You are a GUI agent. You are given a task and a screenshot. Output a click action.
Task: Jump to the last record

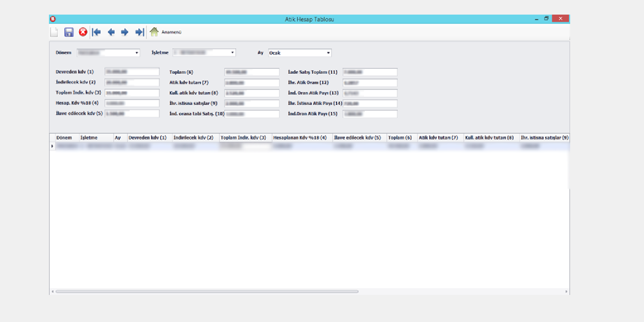pos(140,32)
